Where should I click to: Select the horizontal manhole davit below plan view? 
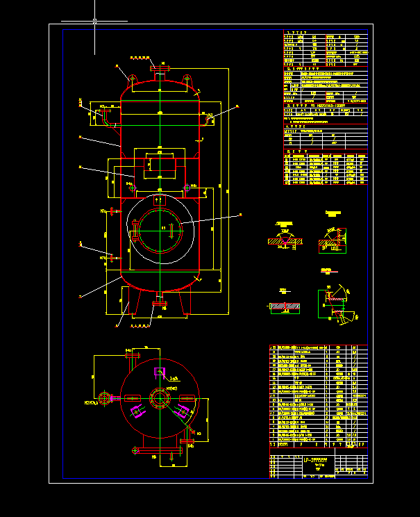click(158, 450)
